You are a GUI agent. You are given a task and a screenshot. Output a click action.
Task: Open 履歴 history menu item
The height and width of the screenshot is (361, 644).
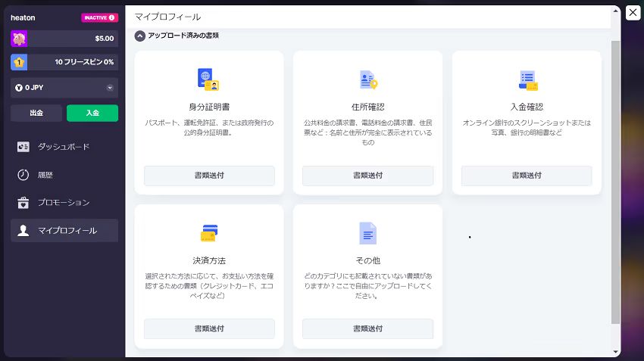click(x=64, y=175)
